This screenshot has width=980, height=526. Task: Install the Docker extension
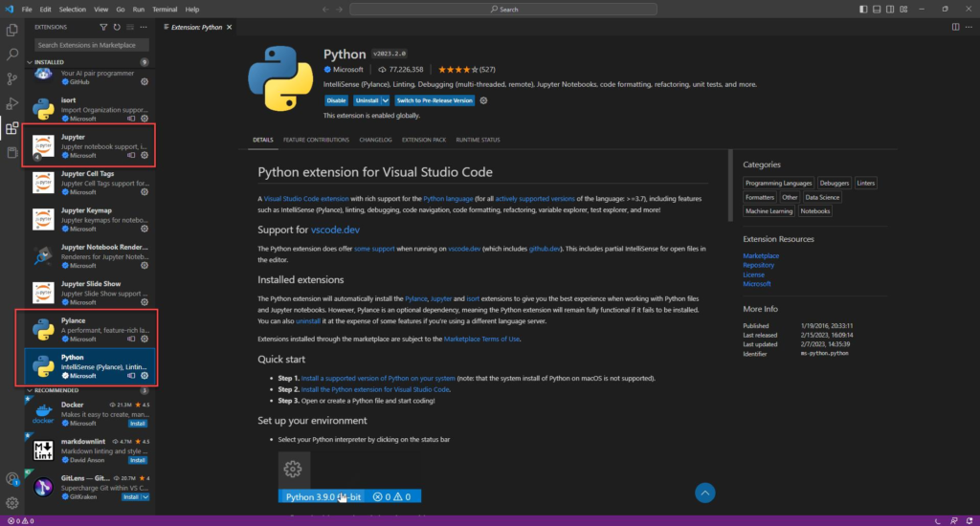tap(138, 424)
